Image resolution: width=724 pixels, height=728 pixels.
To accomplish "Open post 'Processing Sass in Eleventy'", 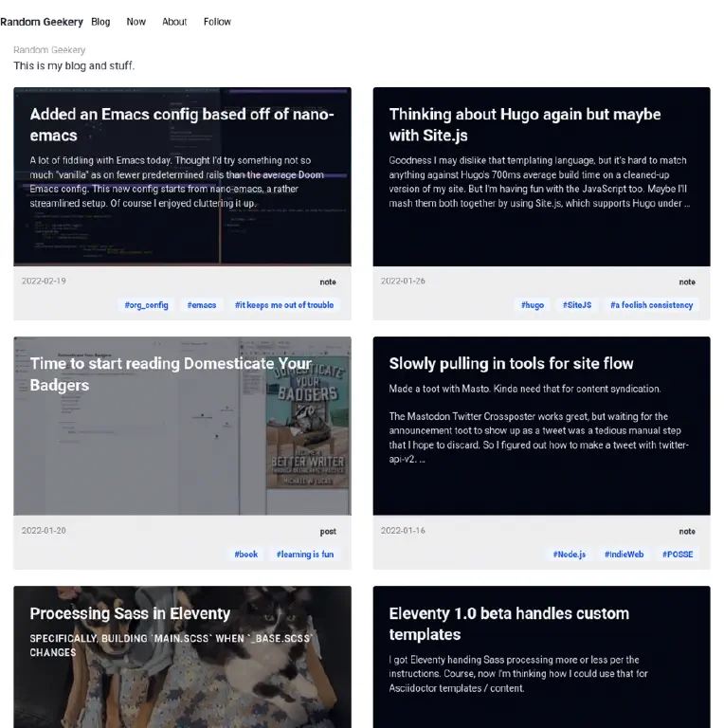I will [x=130, y=613].
